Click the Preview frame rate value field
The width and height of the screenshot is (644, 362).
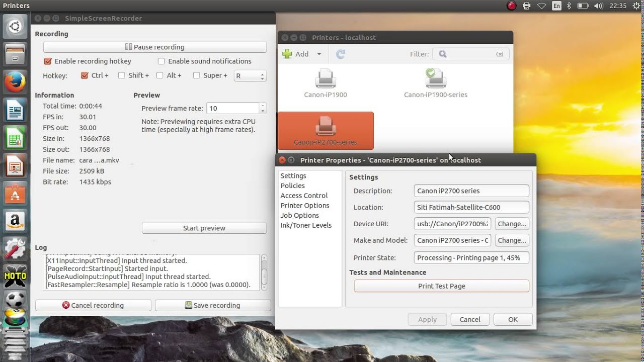pyautogui.click(x=232, y=108)
